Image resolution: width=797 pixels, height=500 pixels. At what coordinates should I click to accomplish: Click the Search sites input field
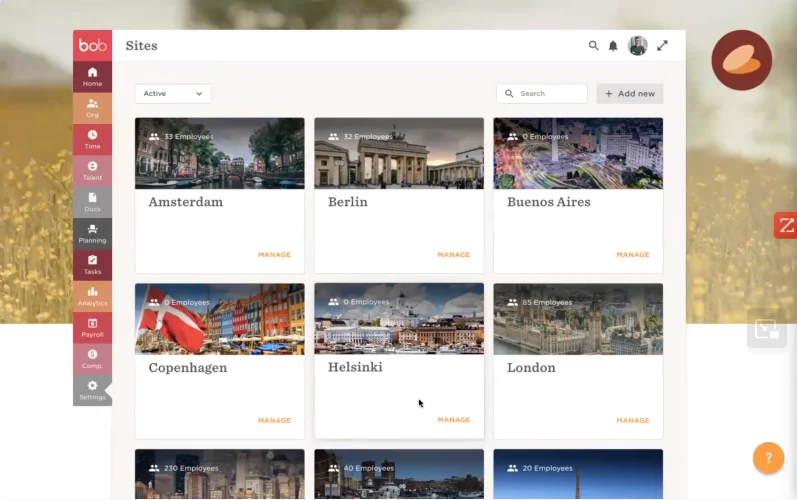[x=542, y=93]
